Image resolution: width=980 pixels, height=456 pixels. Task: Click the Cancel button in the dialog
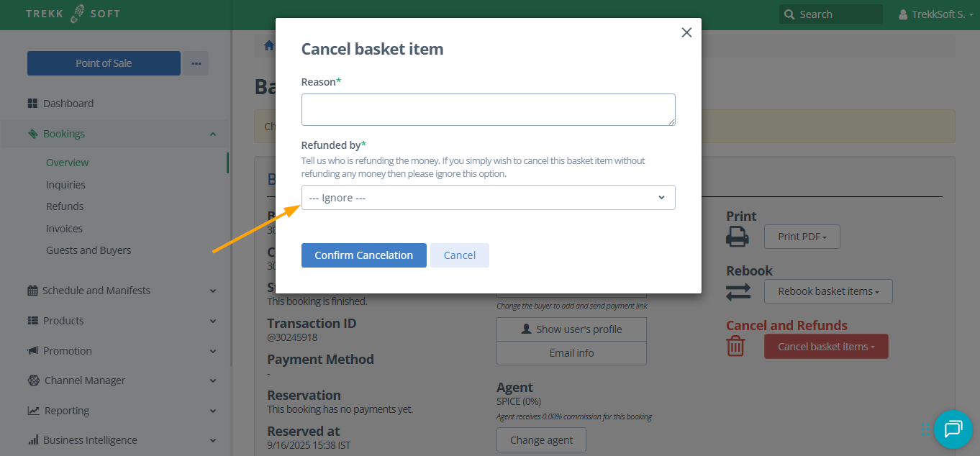pos(459,255)
